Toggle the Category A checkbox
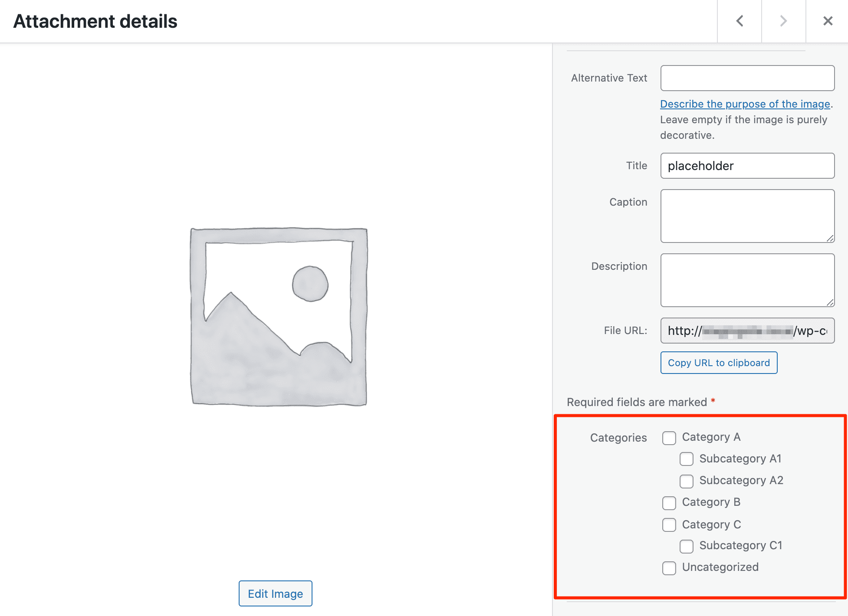This screenshot has height=616, width=848. [669, 436]
